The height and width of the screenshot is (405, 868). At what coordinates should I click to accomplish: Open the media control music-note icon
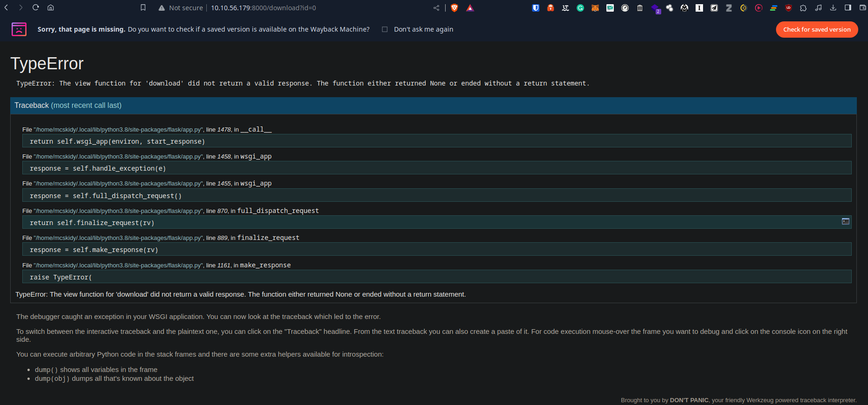818,8
